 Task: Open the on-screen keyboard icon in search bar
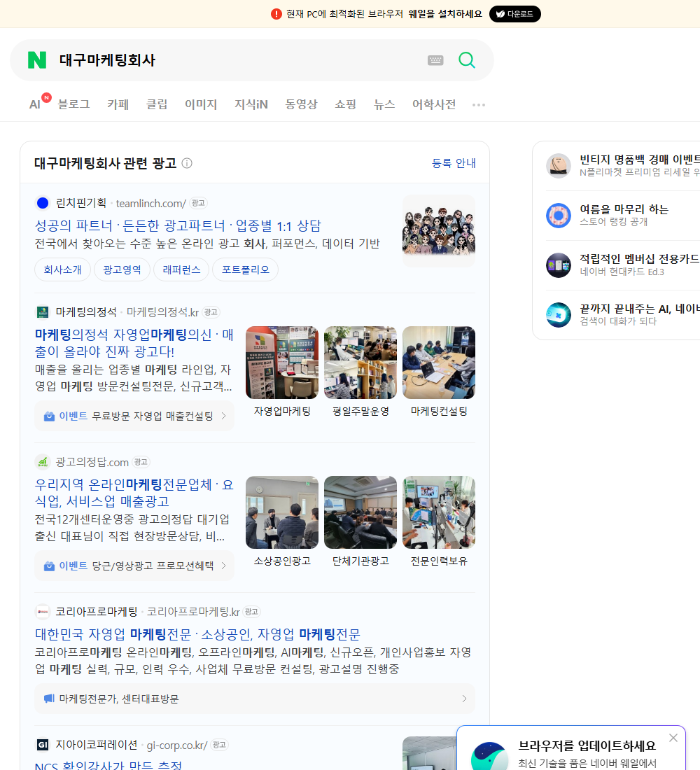(x=435, y=60)
